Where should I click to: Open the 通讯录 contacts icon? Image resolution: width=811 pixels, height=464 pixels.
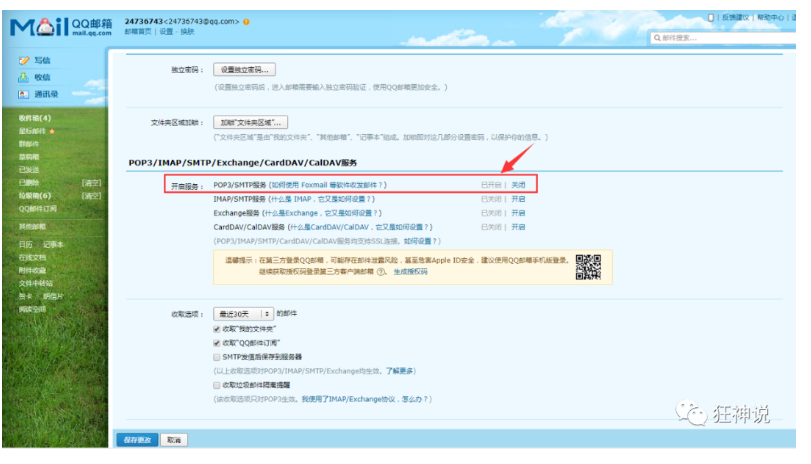click(24, 94)
